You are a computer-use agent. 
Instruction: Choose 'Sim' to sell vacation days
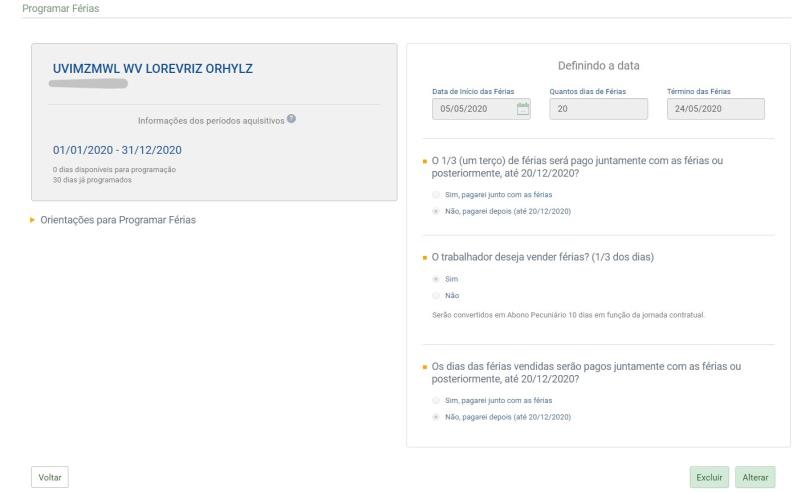pos(436,281)
